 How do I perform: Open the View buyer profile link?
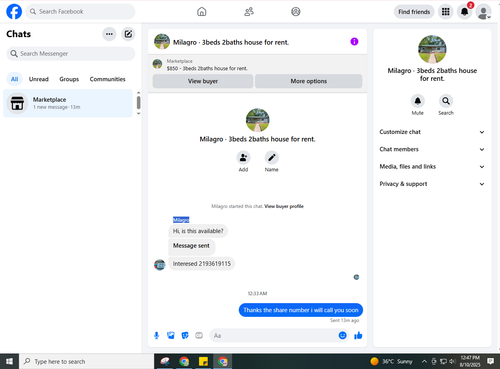pyautogui.click(x=284, y=206)
